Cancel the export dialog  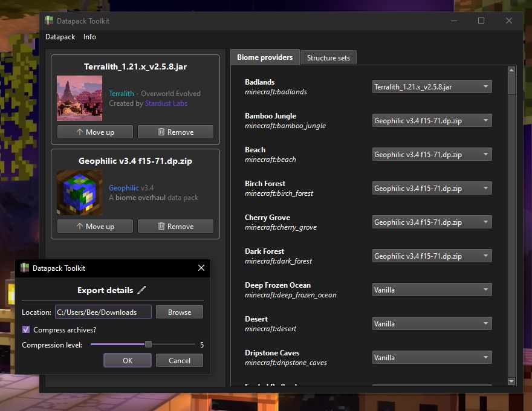click(x=180, y=360)
